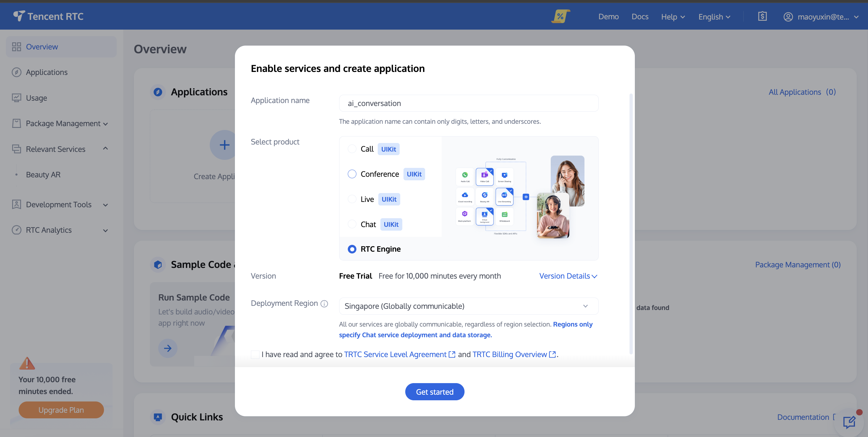Click the user account avatar icon
The image size is (868, 437).
(x=788, y=17)
